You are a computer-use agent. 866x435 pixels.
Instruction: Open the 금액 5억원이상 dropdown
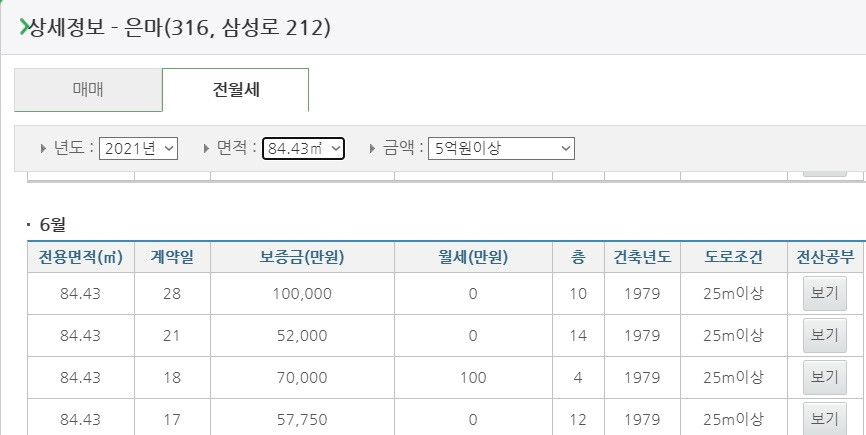point(501,148)
